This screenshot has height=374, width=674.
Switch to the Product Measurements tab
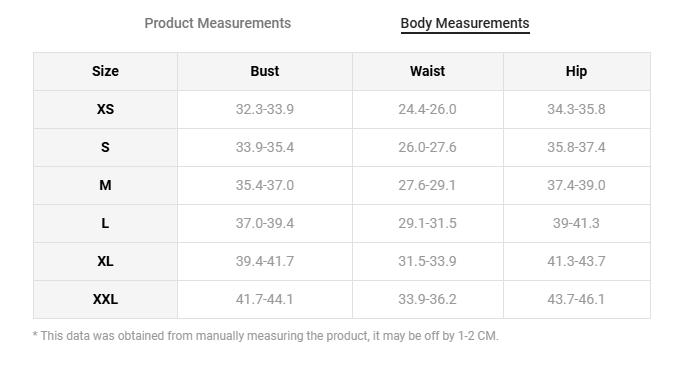pos(218,23)
